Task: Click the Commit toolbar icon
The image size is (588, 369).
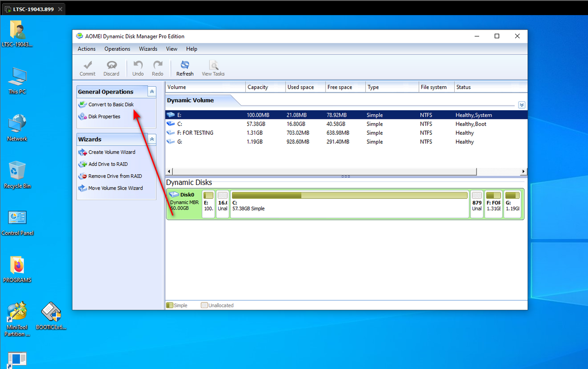Action: point(87,65)
